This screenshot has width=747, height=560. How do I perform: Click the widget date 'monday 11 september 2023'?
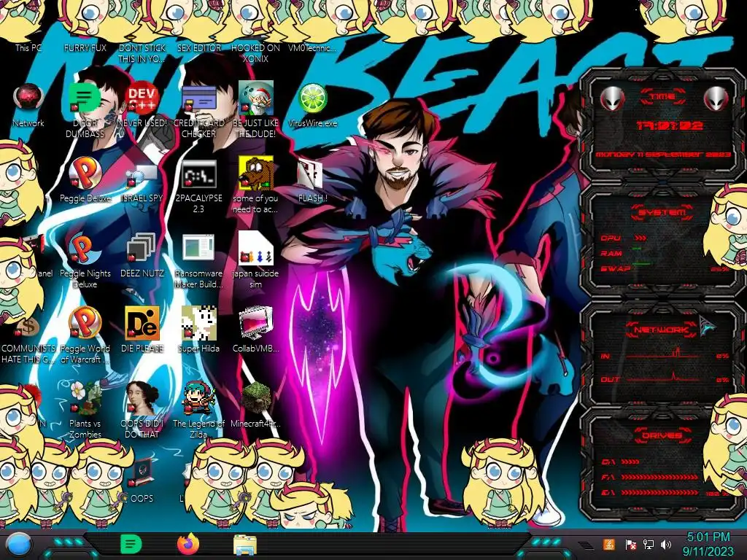click(662, 155)
